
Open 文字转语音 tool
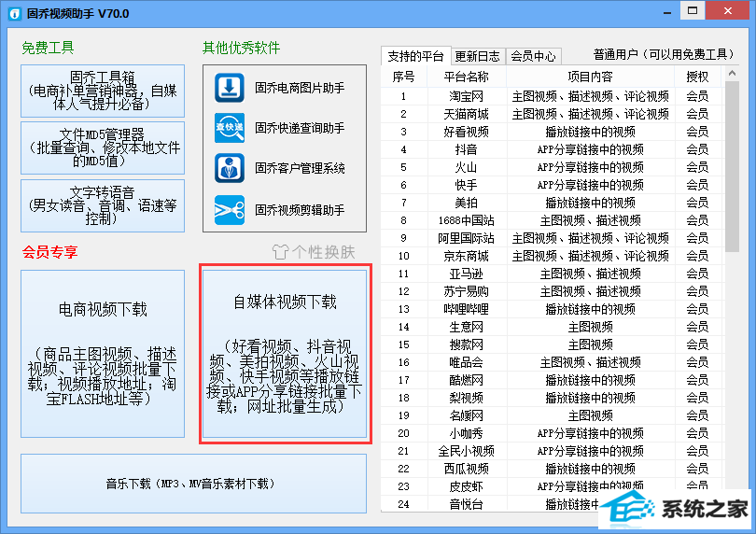(103, 205)
